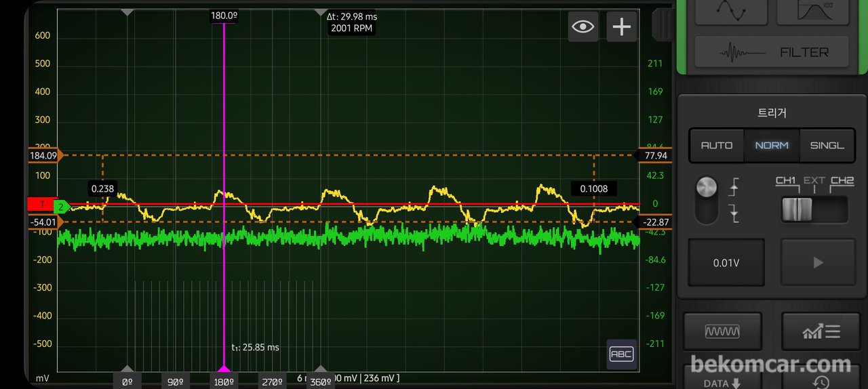Open the FILTER settings
The width and height of the screenshot is (868, 389).
772,52
